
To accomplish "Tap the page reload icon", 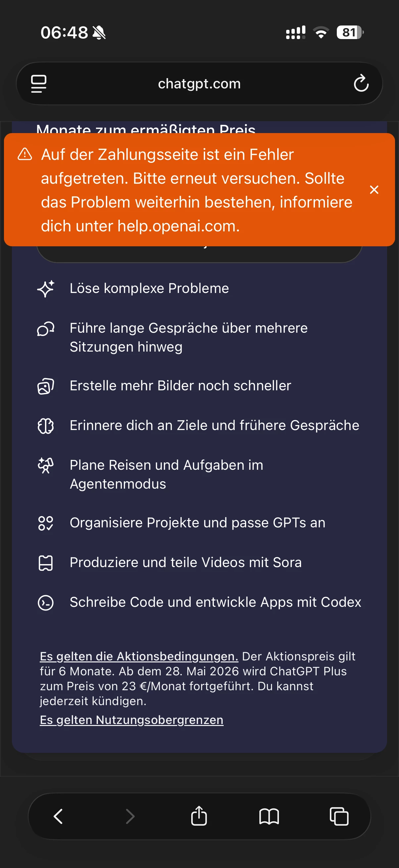I will tap(361, 83).
